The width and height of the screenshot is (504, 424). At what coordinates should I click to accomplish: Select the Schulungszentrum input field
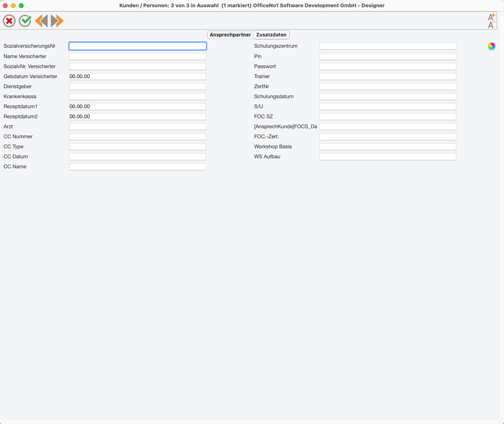(388, 46)
